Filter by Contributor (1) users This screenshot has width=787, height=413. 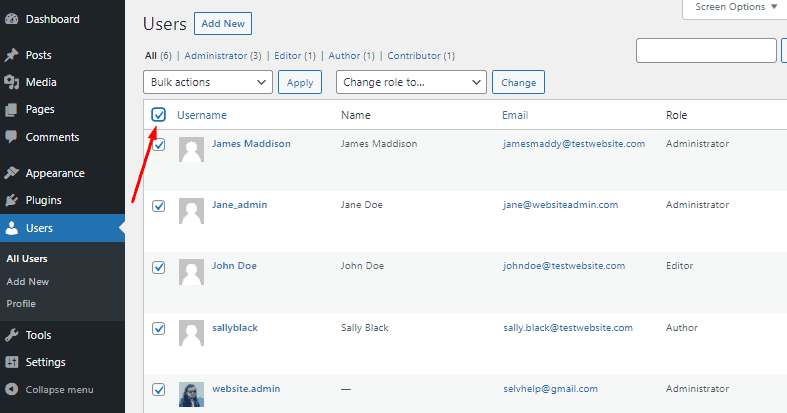pos(421,56)
